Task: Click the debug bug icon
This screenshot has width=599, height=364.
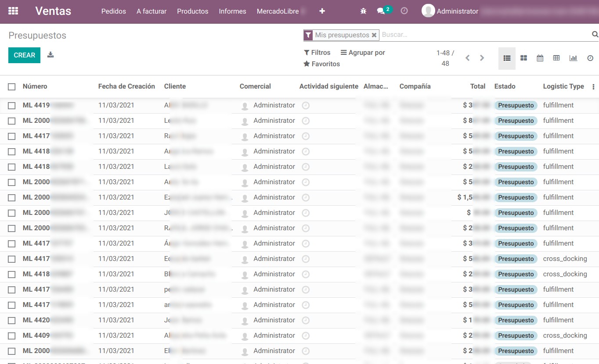Action: [363, 11]
